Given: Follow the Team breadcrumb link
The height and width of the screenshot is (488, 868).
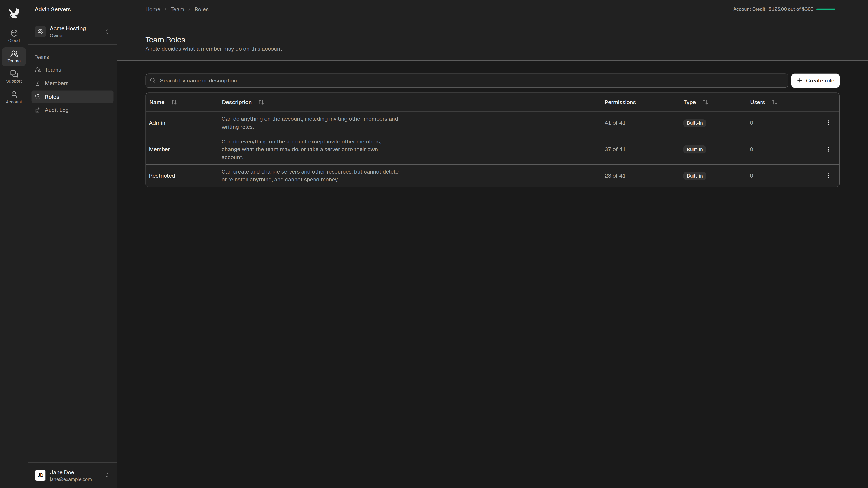Looking at the screenshot, I should tap(177, 9).
